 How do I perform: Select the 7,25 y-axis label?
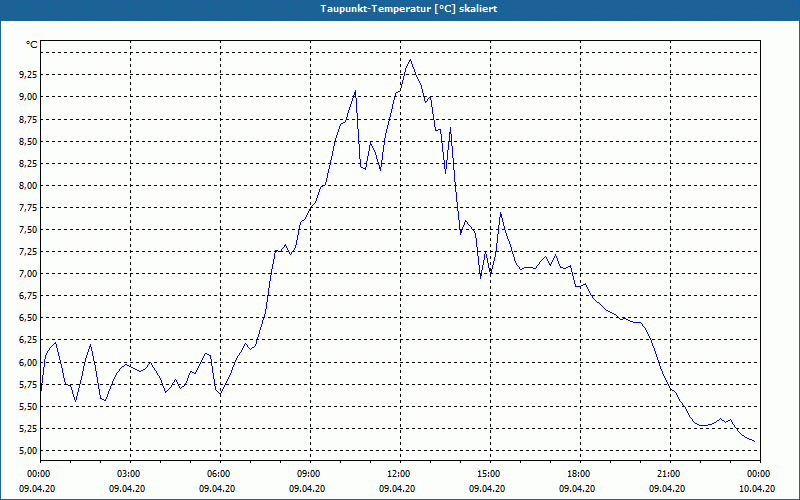tap(28, 252)
